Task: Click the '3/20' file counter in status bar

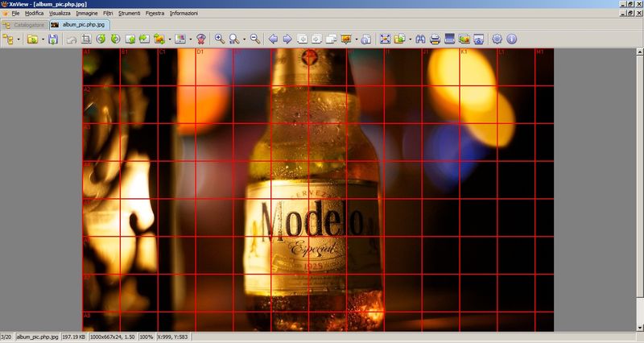Action: tap(6, 337)
